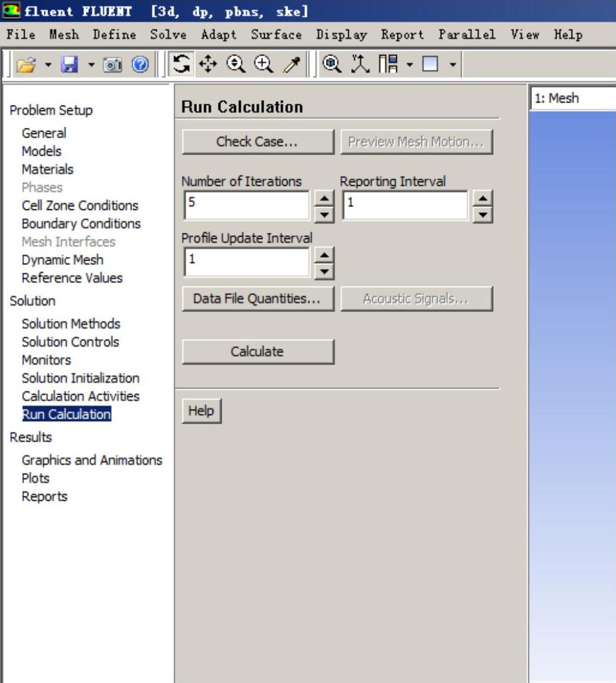616x683 pixels.
Task: Select Materials in the navigation tree
Action: click(48, 169)
